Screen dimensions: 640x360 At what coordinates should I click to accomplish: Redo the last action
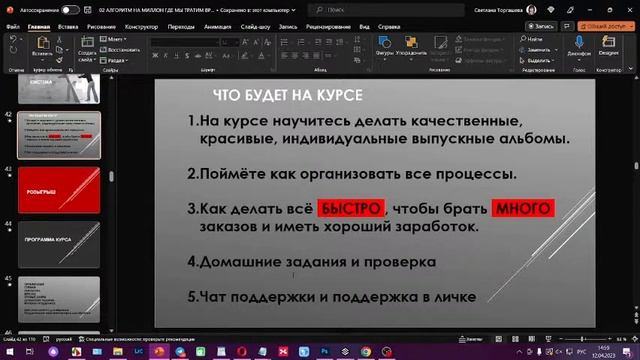(x=13, y=50)
